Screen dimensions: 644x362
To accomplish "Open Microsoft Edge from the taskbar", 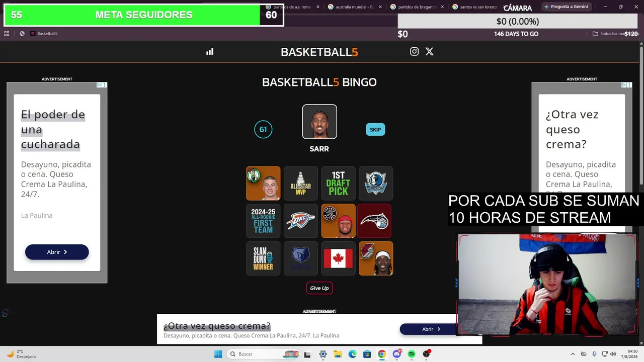I will click(x=353, y=354).
